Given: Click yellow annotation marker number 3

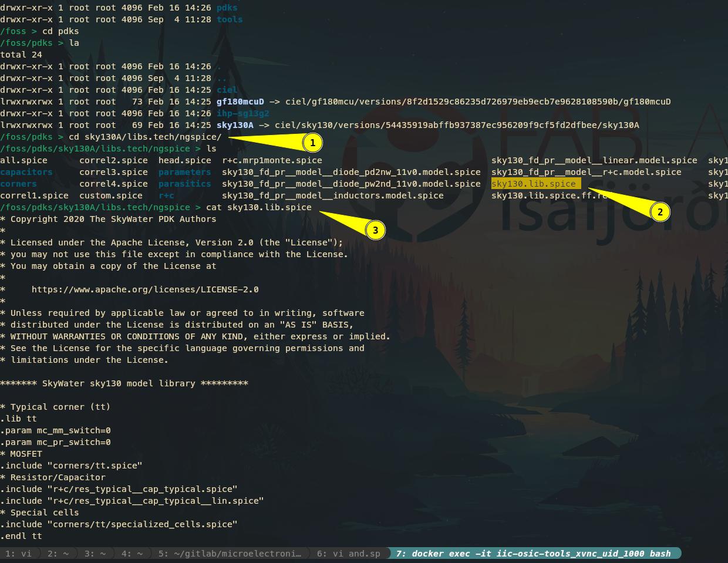Looking at the screenshot, I should pyautogui.click(x=376, y=230).
